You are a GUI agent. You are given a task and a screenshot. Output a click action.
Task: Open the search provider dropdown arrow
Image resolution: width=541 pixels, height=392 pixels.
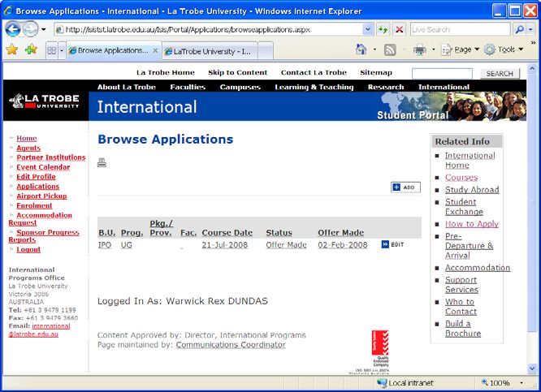coord(530,30)
